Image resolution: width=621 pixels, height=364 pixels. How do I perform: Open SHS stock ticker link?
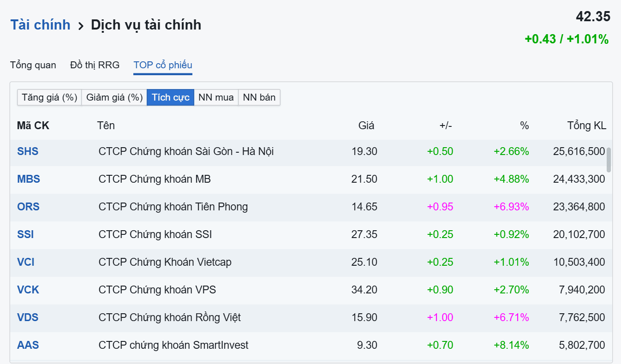coord(28,151)
